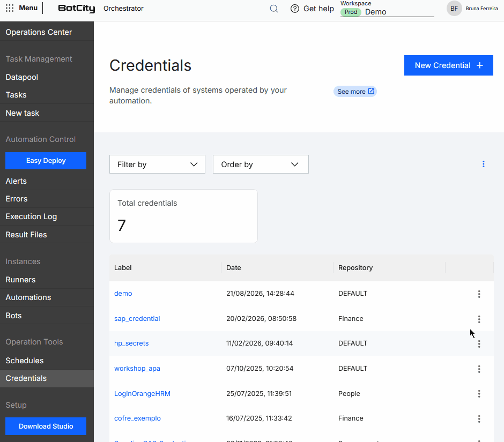Click the Menu label in top bar
The width and height of the screenshot is (504, 442).
[x=28, y=8]
